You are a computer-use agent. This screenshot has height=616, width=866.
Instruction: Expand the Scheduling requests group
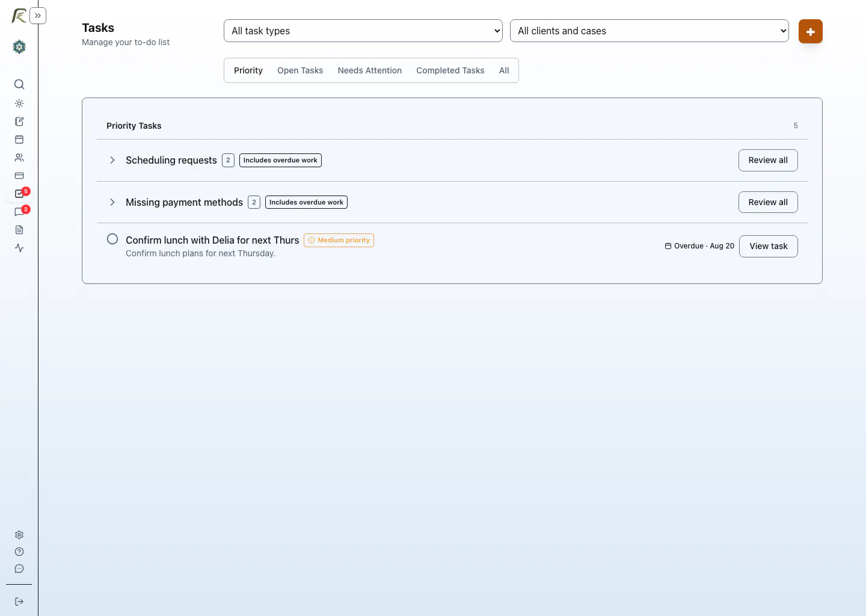pyautogui.click(x=112, y=160)
